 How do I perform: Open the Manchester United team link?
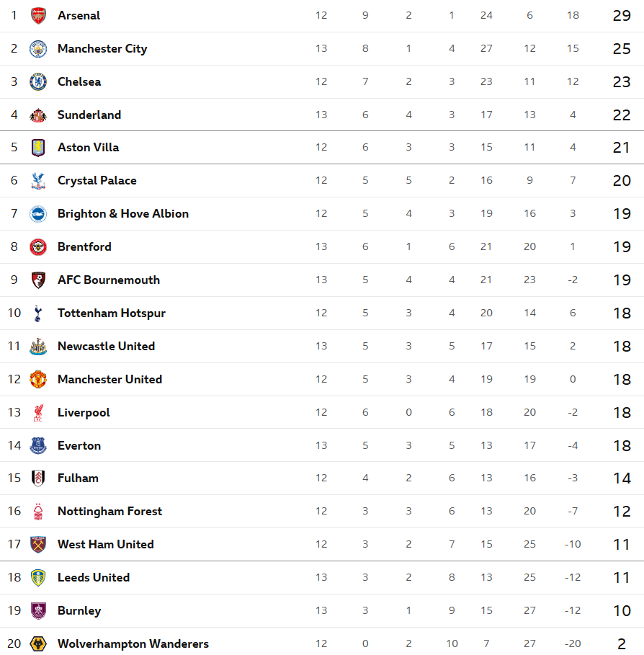coord(109,379)
